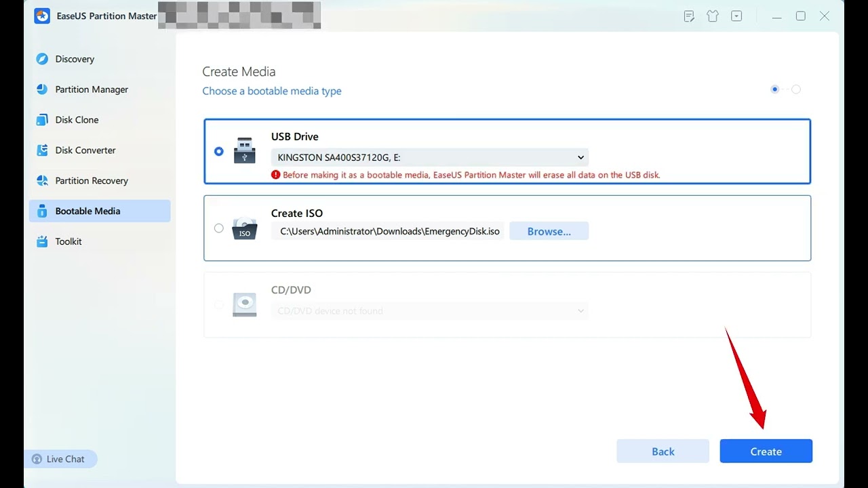
Task: Click Browse to choose ISO location
Action: coord(549,231)
